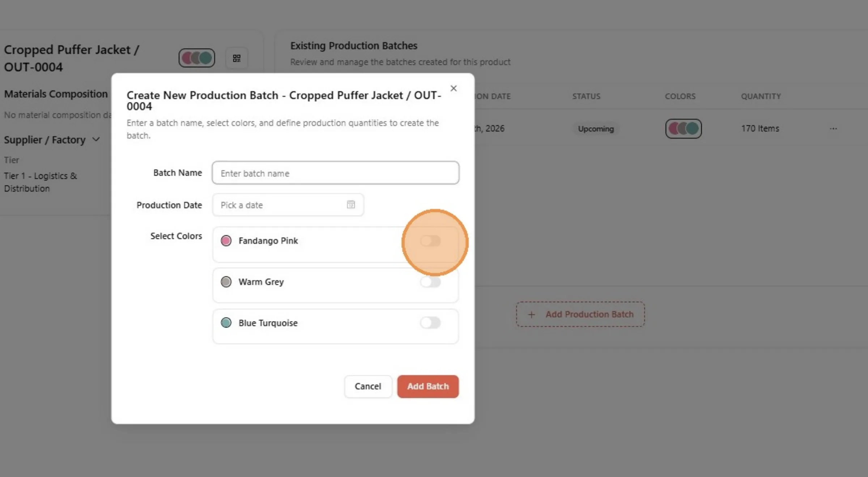Close the Create New Production Batch dialog

coord(454,89)
